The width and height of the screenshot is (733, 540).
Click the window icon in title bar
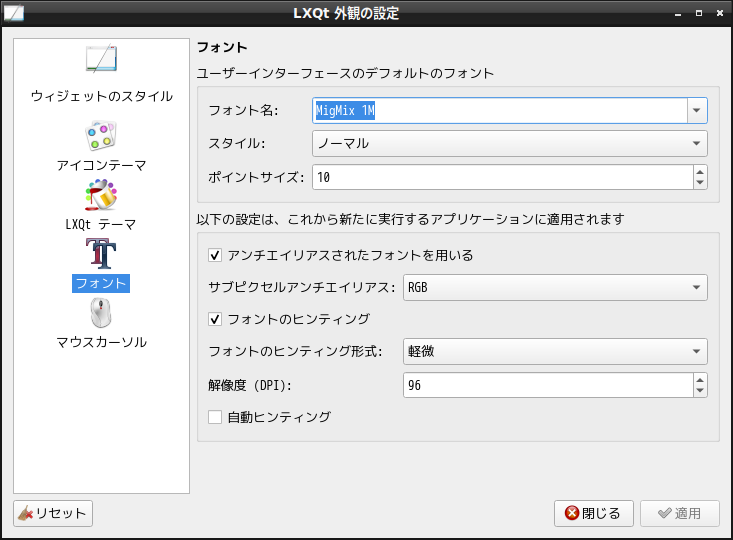pos(14,13)
